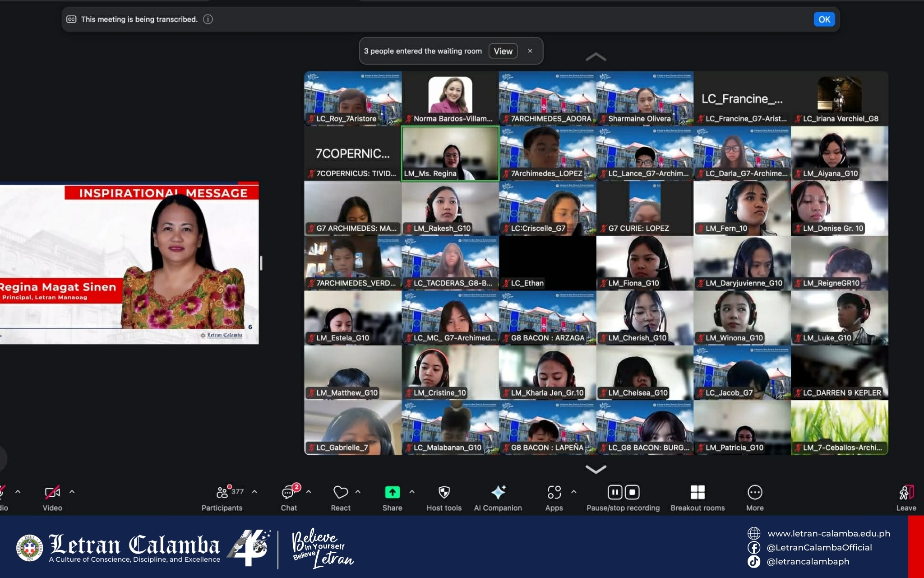Screen dimensions: 924x578
Task: Open Breakout rooms icon
Action: pos(698,493)
